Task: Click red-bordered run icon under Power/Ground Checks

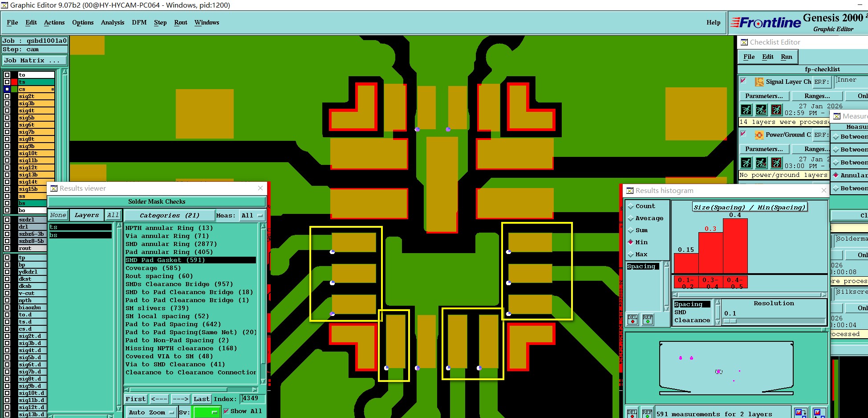Action: [x=776, y=163]
